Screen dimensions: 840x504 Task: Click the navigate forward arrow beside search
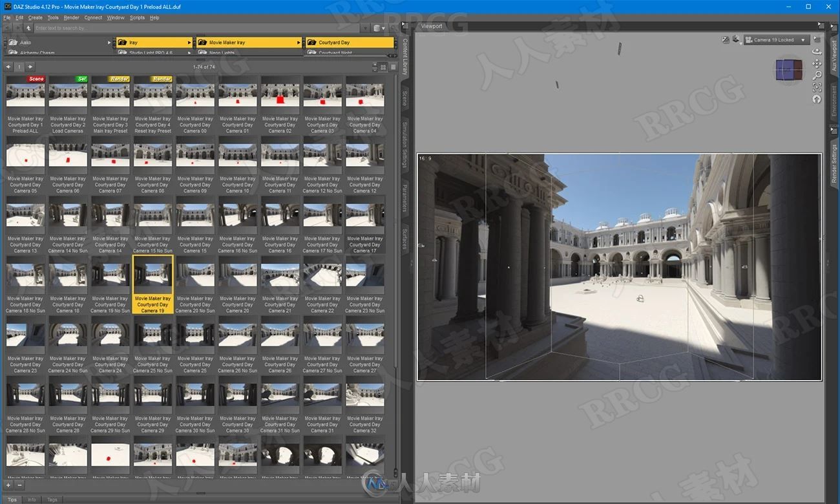[x=17, y=28]
